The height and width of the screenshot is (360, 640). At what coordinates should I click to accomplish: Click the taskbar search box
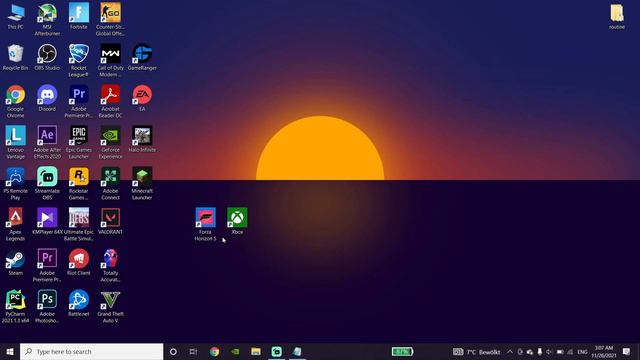click(x=91, y=352)
